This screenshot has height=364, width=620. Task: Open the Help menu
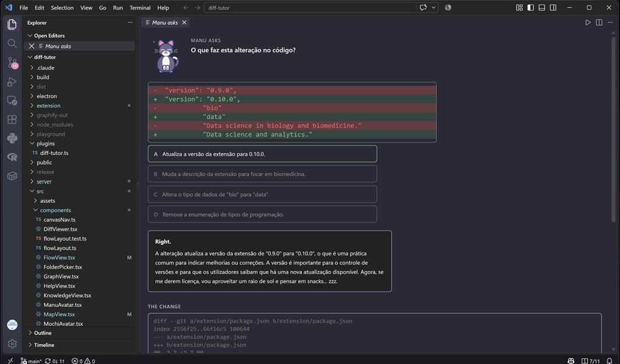click(163, 7)
